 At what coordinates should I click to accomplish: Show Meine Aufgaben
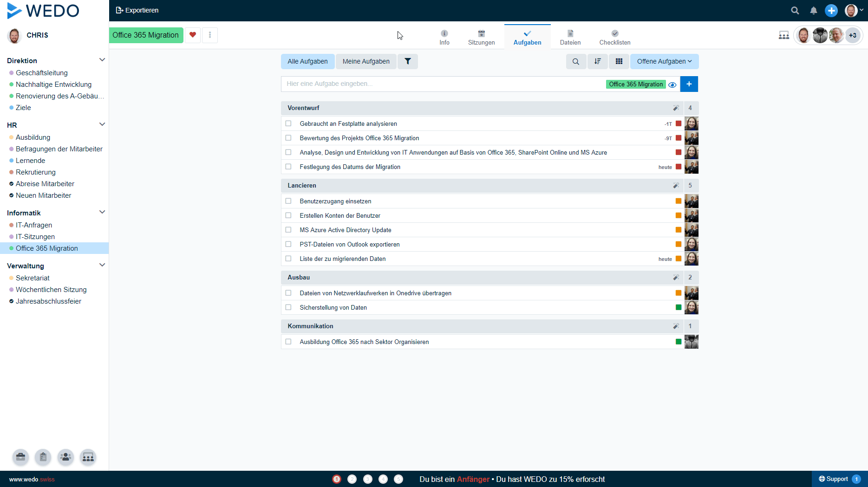(x=366, y=61)
